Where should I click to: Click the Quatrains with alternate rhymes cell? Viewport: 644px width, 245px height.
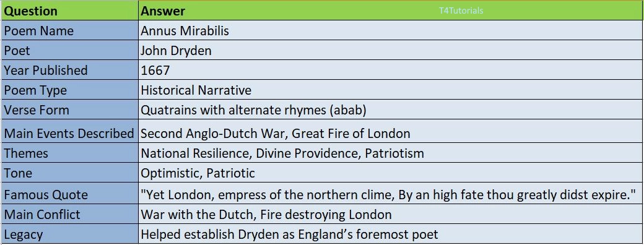tap(391, 110)
